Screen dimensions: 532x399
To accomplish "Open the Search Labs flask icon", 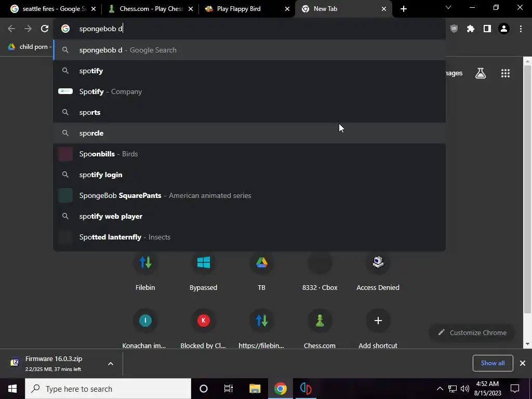I will 481,73.
